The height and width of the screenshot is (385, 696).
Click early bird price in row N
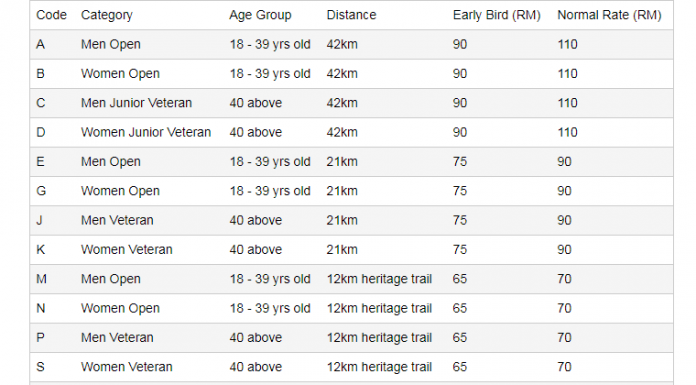(x=460, y=308)
